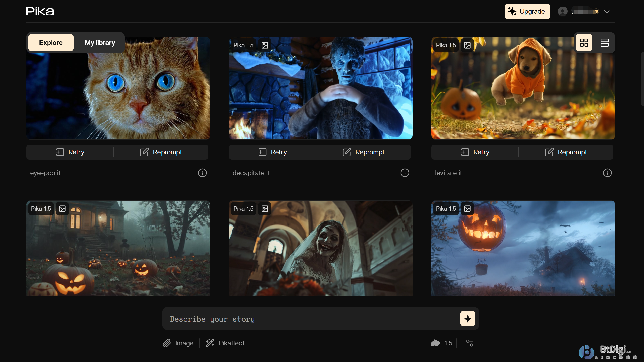Expand the account dropdown chevron
Screen dimensions: 644x362
pos(607,12)
